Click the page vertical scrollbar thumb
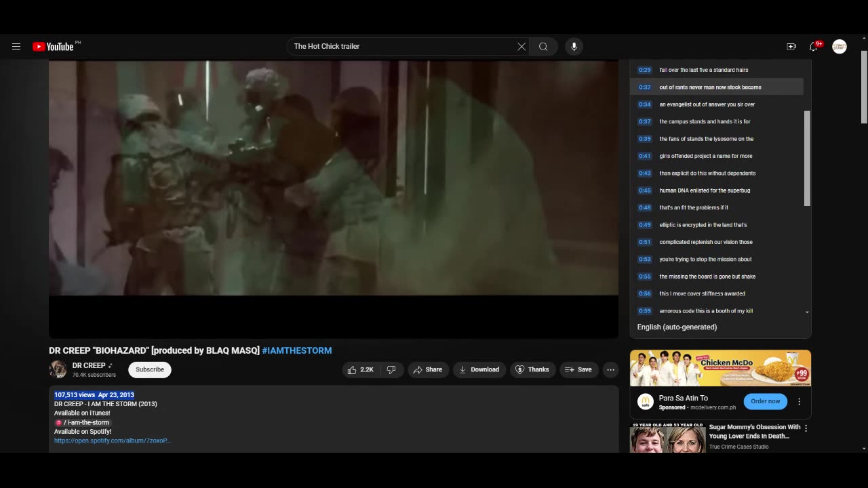 [863, 87]
